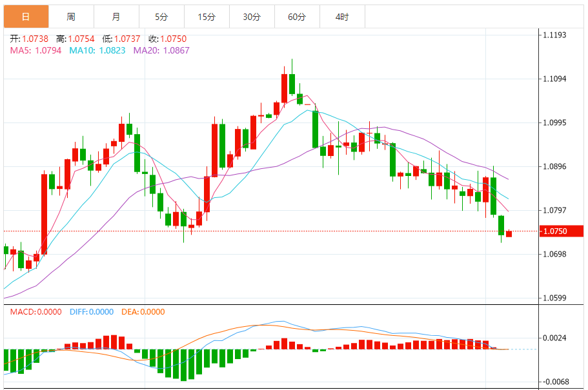The height and width of the screenshot is (390, 588).
Task: Open the 5分 timeframe tab
Action: tap(161, 17)
